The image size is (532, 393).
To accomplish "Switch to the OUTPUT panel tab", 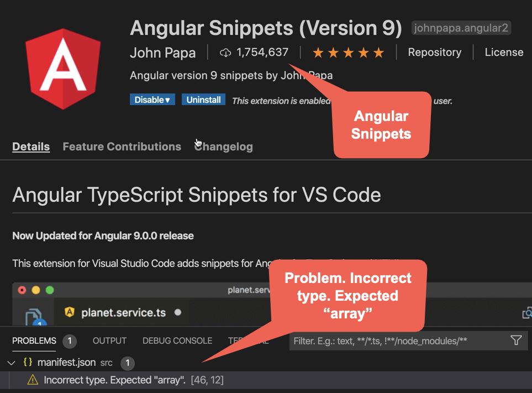I will pyautogui.click(x=109, y=340).
